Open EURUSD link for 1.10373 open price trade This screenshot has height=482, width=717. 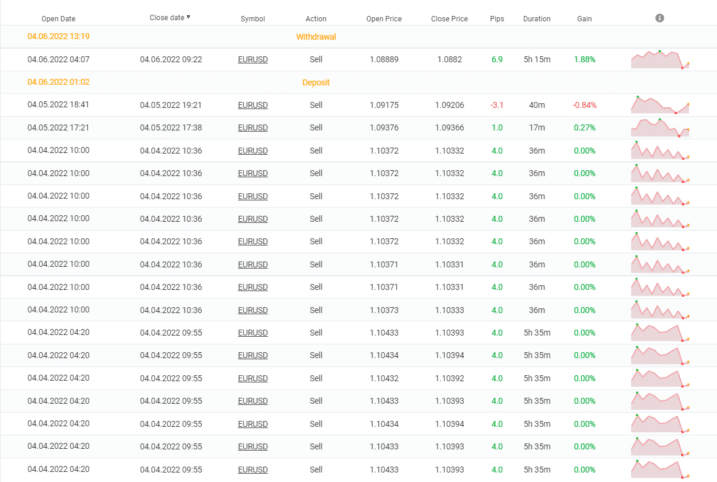tap(252, 310)
